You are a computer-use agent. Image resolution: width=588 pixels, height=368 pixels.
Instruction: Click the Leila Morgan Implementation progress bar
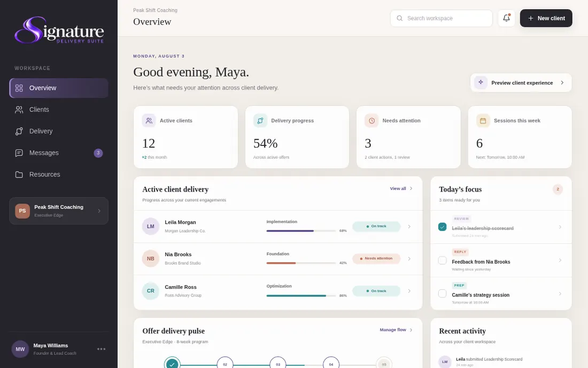tap(301, 231)
